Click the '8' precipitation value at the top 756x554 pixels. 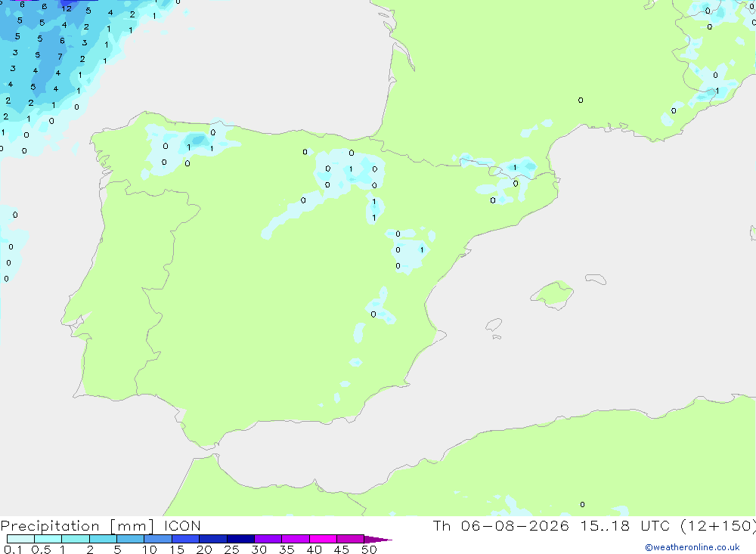coord(45,6)
